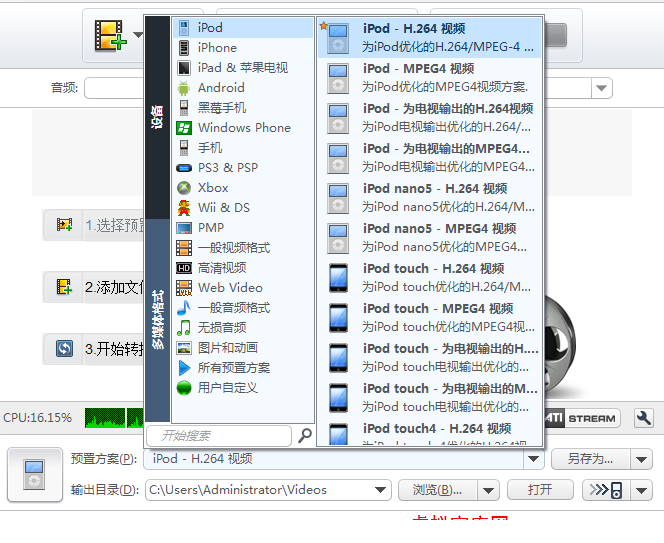664x543 pixels.
Task: Open the 音频 dropdown field
Action: [114, 88]
